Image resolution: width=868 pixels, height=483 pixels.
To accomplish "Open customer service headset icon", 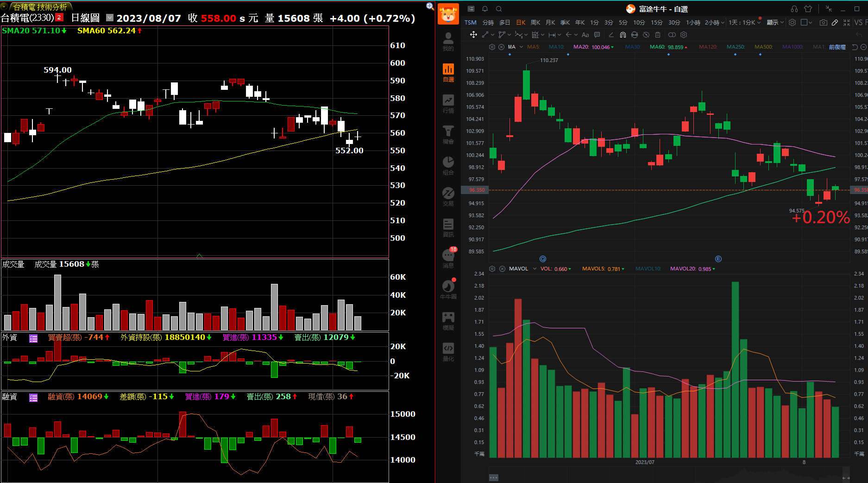I will point(794,9).
